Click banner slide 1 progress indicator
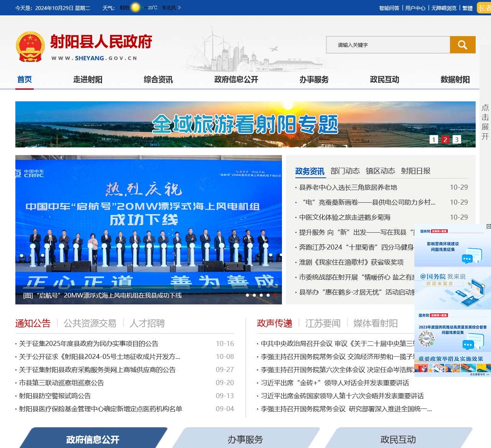 coord(433,140)
